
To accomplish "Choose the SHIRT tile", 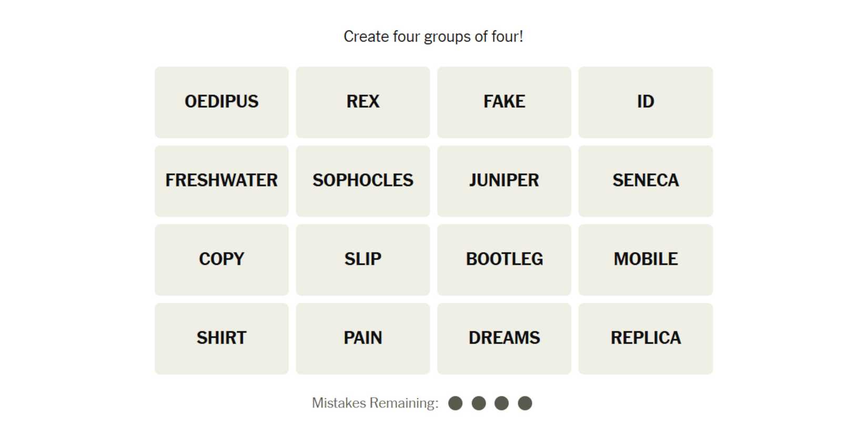I will pos(221,338).
